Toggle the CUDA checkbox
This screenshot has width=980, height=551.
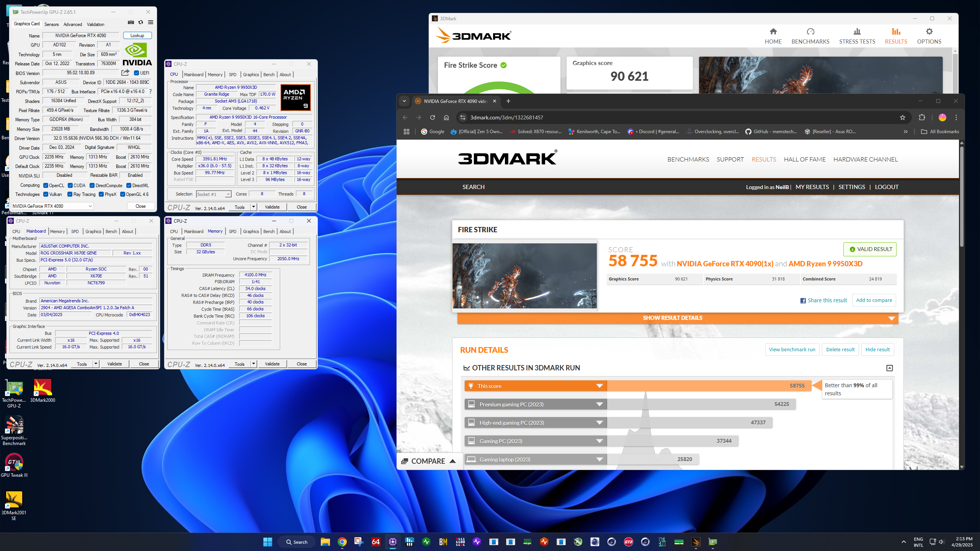click(x=70, y=186)
